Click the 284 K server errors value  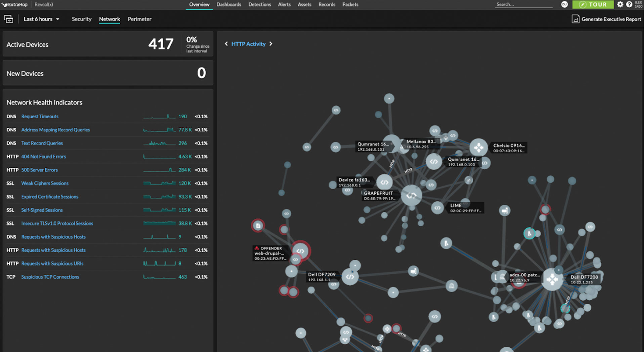(184, 170)
